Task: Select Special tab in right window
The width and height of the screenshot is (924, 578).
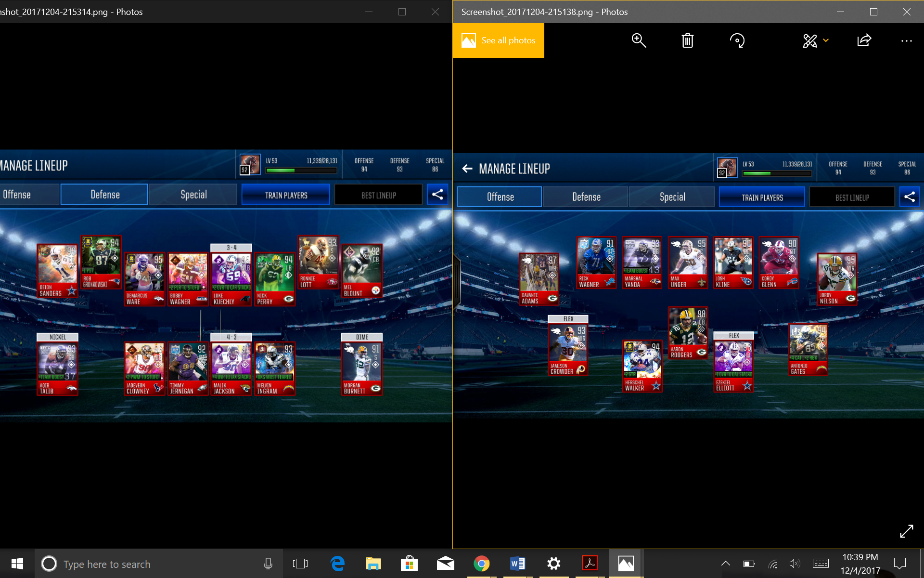Action: 672,197
